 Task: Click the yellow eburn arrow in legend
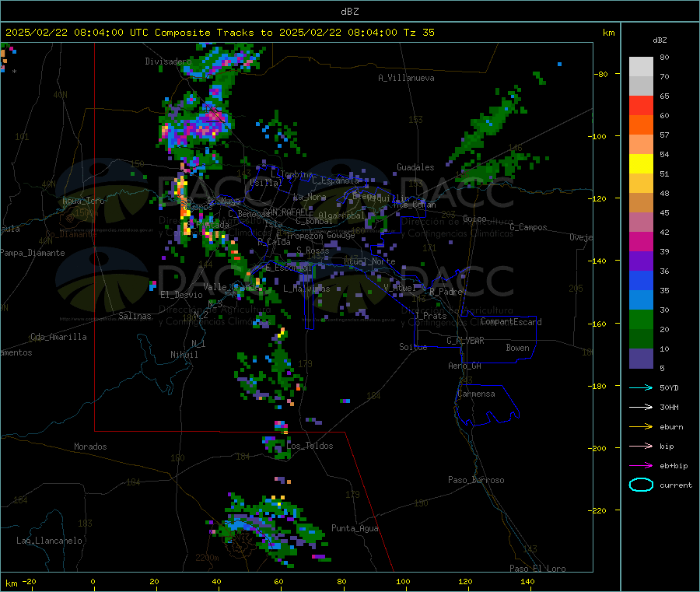point(641,427)
